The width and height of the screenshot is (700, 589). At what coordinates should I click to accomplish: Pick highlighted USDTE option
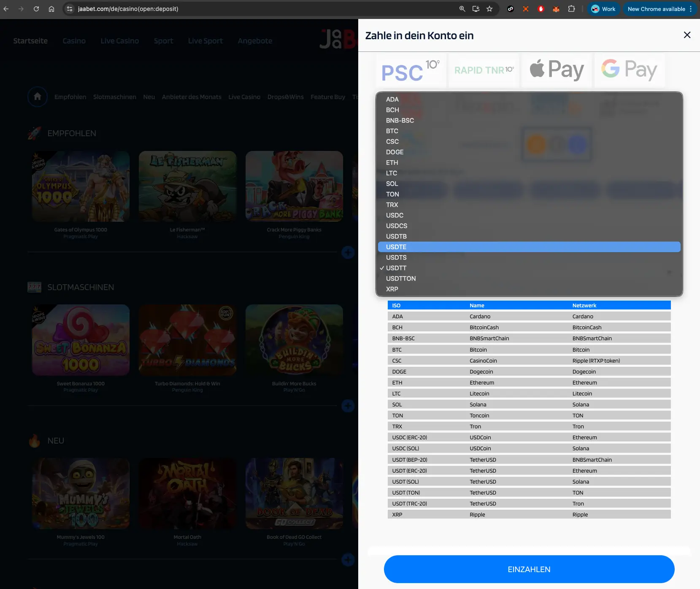(x=529, y=247)
